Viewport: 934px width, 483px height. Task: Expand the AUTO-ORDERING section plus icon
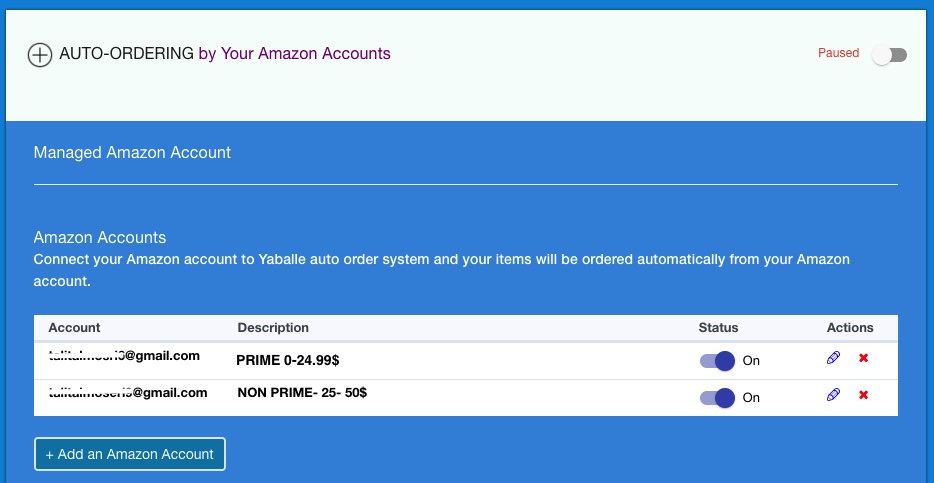39,55
